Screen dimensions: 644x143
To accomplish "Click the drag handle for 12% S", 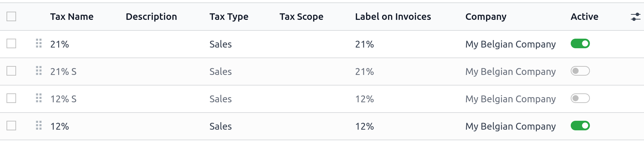I will pyautogui.click(x=39, y=98).
